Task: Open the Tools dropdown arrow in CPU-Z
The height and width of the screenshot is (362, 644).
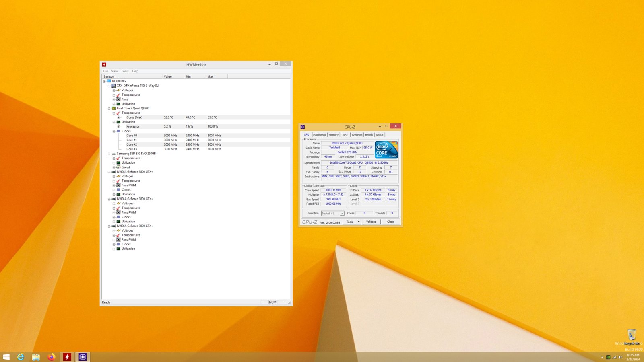Action: pyautogui.click(x=359, y=222)
